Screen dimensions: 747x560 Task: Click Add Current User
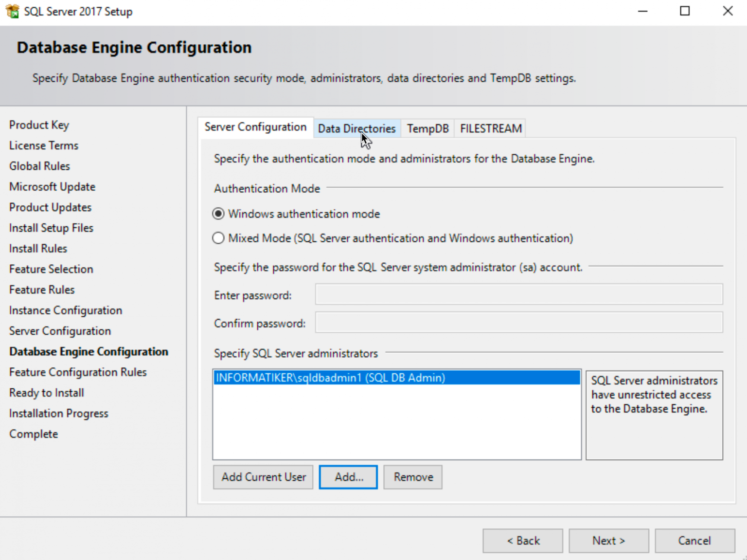[x=263, y=477]
